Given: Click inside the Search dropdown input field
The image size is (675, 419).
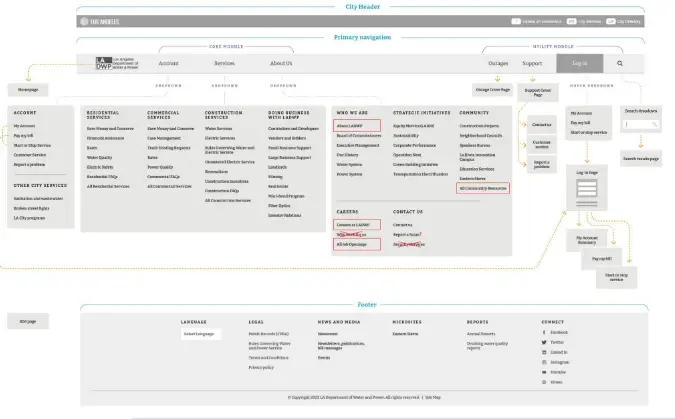Looking at the screenshot, I should [x=641, y=124].
